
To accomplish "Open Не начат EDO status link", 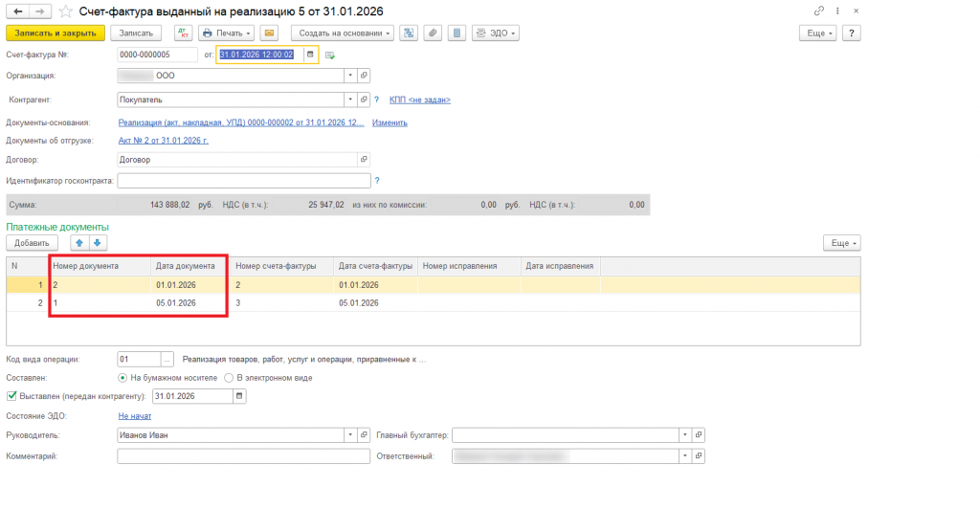I will pos(134,416).
